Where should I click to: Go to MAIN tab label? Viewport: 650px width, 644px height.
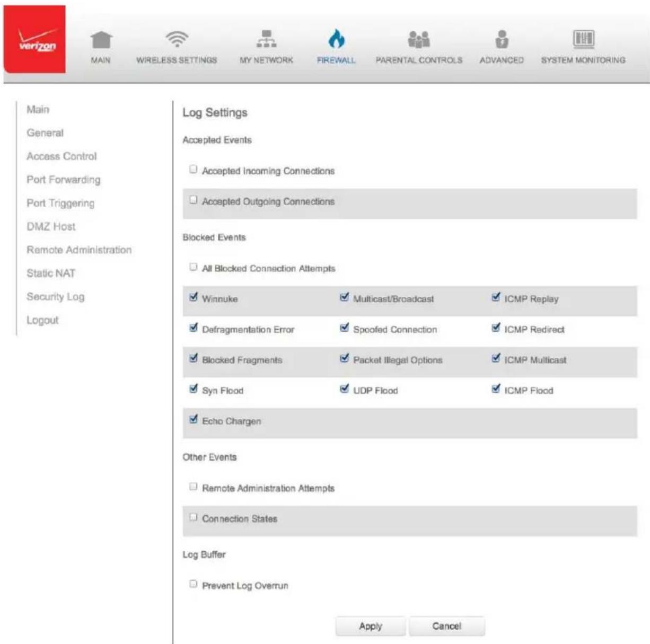click(101, 60)
